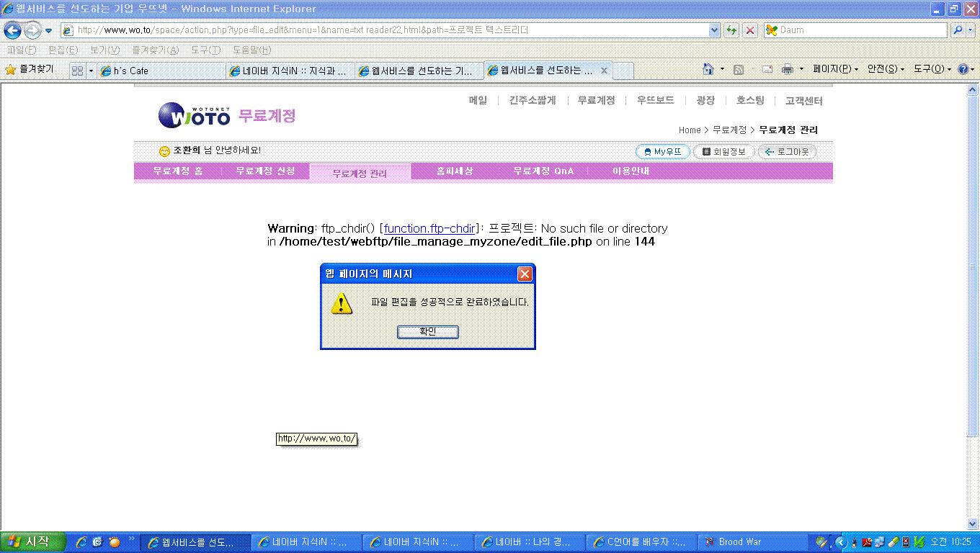Click the Home icon in command bar

tap(708, 69)
